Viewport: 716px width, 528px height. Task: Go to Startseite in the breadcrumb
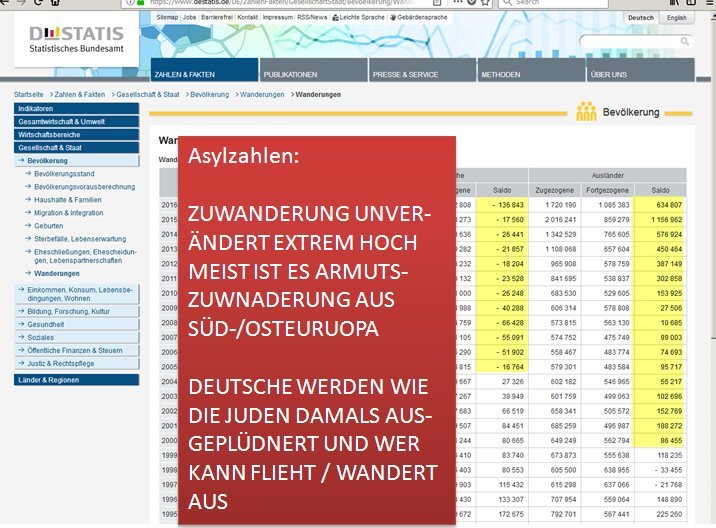tap(30, 94)
